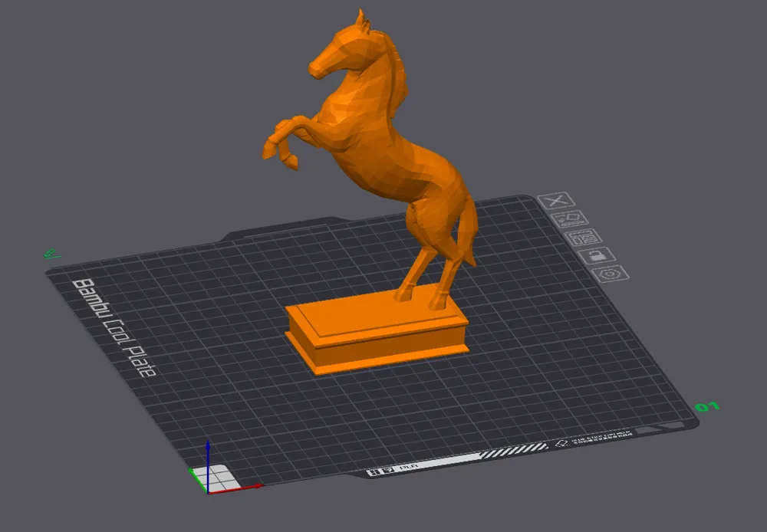Select the orange horse model by its head
Screen dimensions: 767x532
(342, 49)
